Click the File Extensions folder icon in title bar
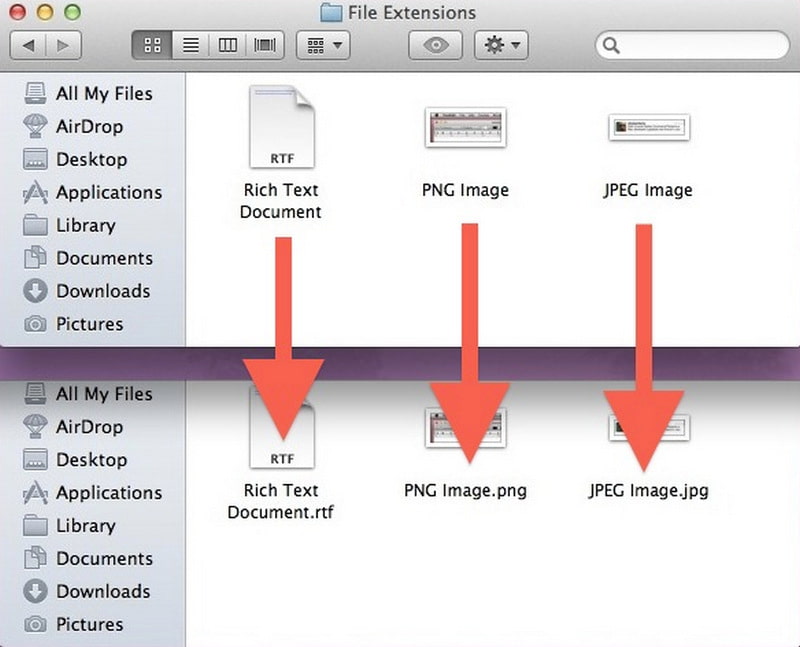This screenshot has width=800, height=647. pyautogui.click(x=331, y=13)
